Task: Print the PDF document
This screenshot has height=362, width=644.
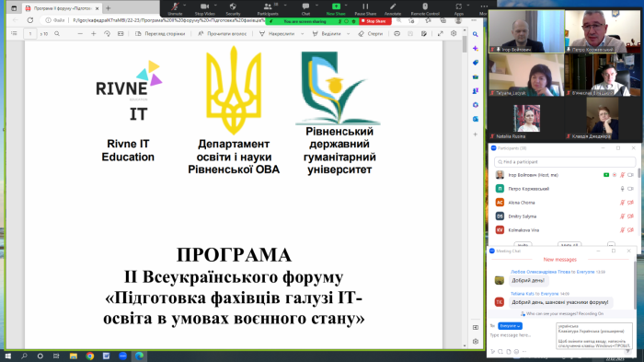Action: click(397, 34)
